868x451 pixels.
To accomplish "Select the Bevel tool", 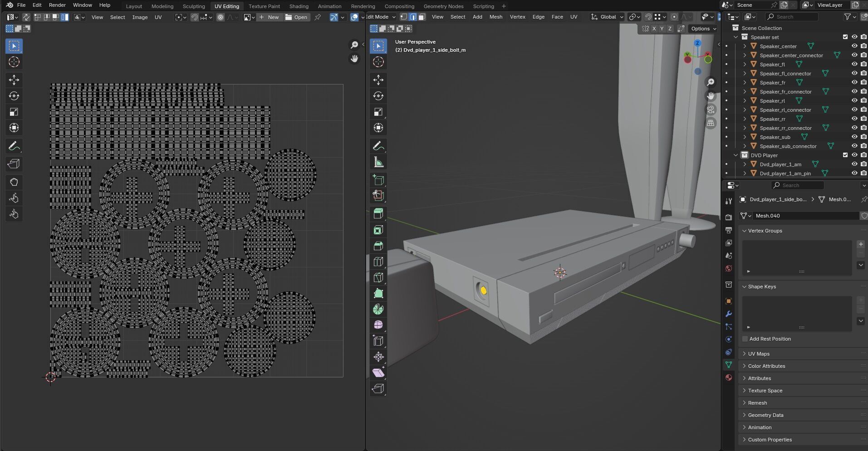I will [x=378, y=246].
